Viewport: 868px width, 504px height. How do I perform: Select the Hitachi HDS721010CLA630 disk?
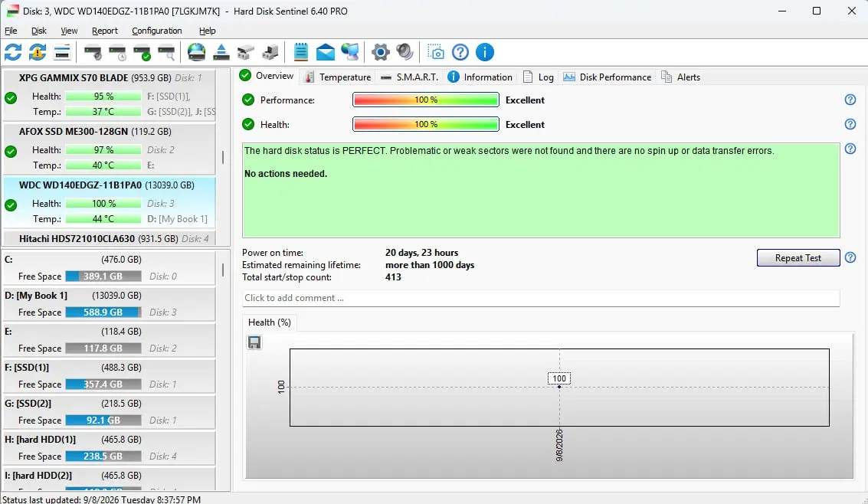click(x=109, y=238)
